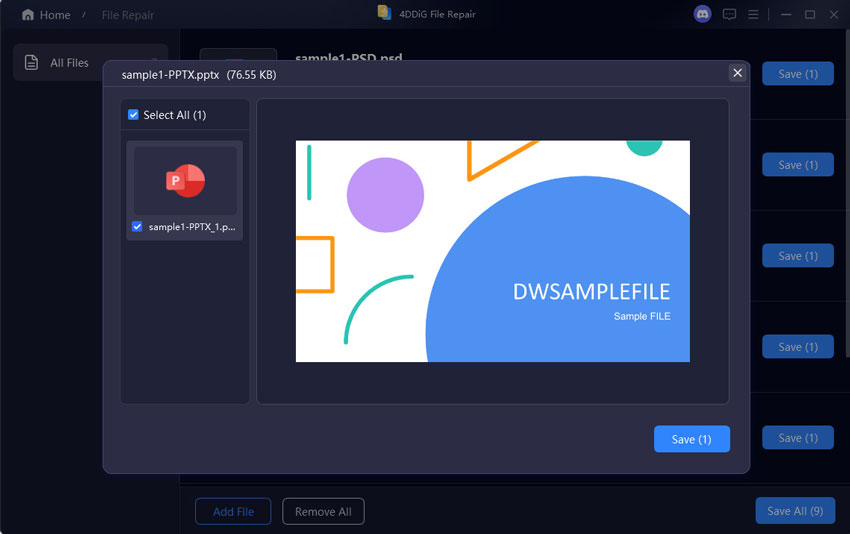Screen dimensions: 850x534
Task: Click the sample1-PPTX.pptx dialog title
Action: click(x=170, y=75)
